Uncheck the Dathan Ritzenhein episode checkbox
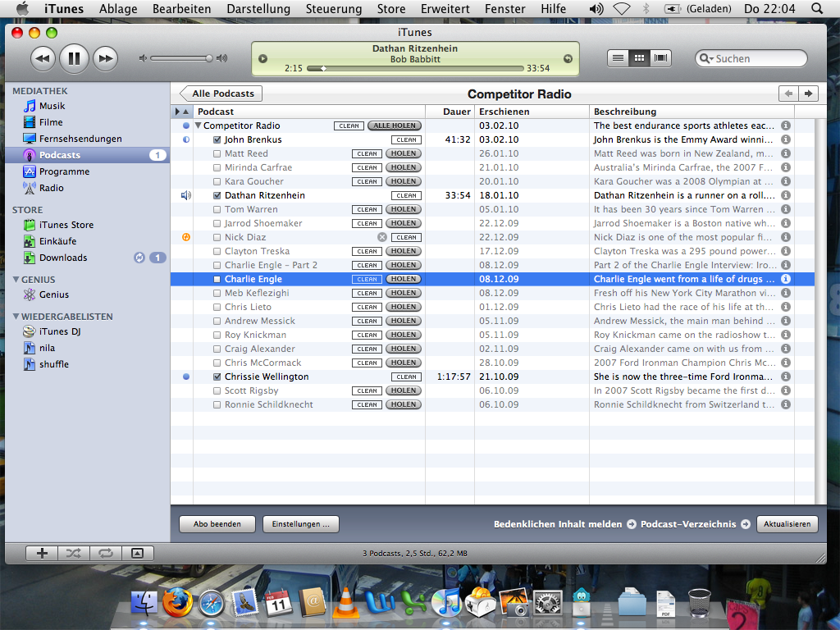840x630 pixels. [217, 195]
